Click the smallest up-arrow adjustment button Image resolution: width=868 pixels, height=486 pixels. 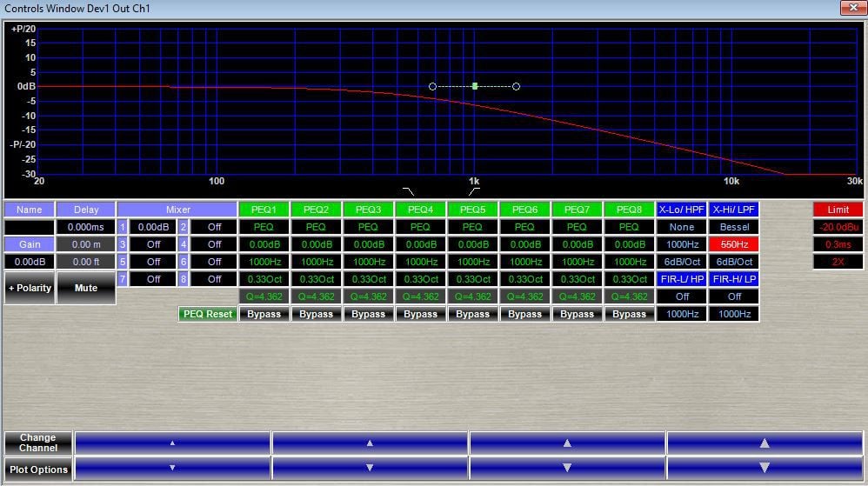pyautogui.click(x=172, y=443)
